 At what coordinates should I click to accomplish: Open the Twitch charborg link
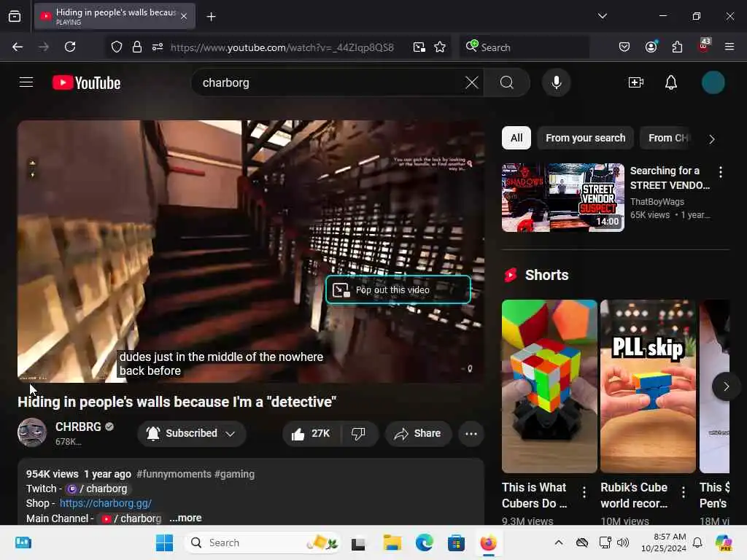tap(98, 489)
